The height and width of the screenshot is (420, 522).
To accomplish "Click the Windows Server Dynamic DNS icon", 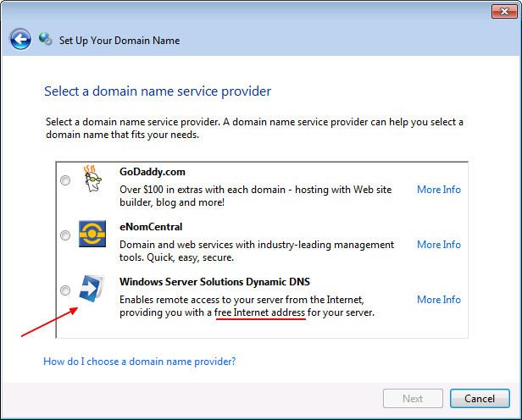I will click(x=92, y=289).
